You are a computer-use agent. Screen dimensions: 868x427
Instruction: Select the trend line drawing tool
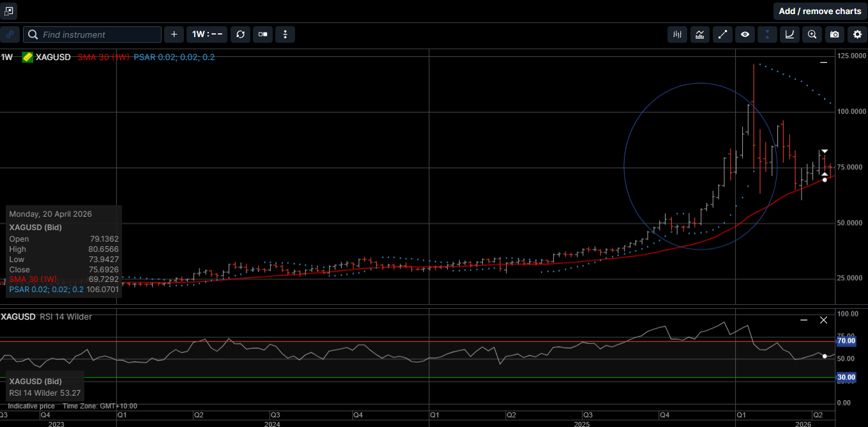point(722,35)
